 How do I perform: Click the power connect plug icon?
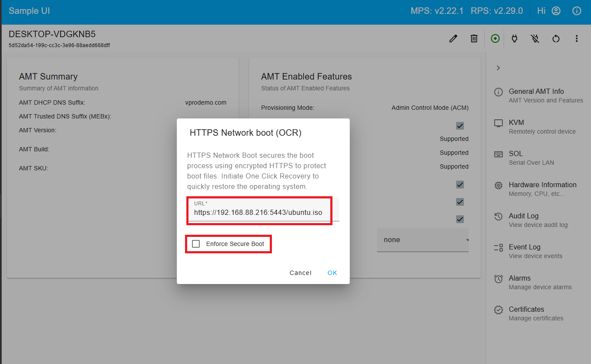pos(514,38)
